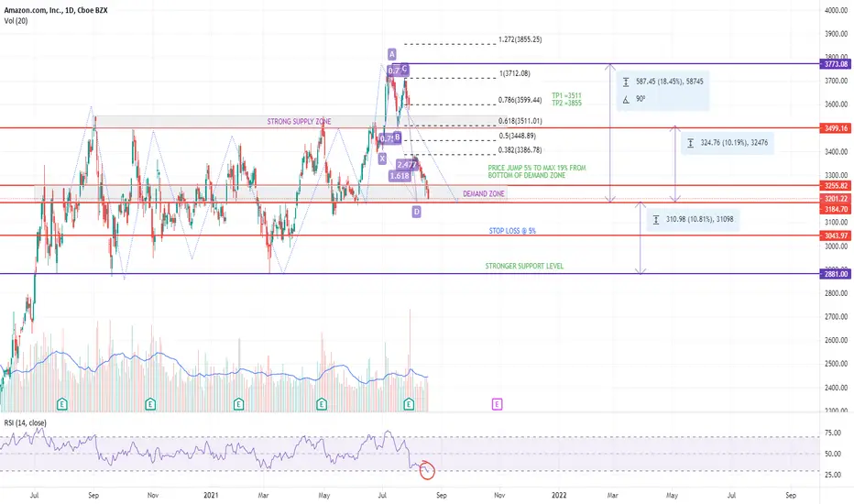
Task: Select the STOP LOSS @ 5% text
Action: (512, 231)
